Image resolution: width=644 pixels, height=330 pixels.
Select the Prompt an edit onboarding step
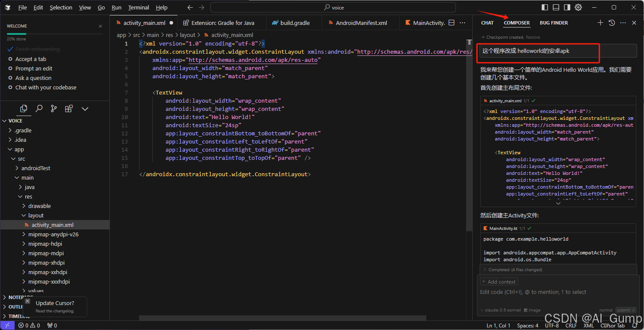[34, 69]
